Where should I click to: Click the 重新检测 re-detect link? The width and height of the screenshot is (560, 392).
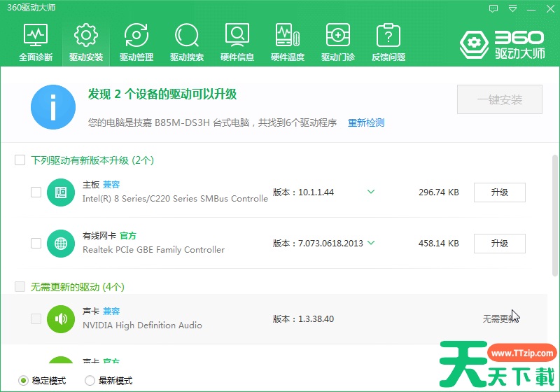(366, 122)
